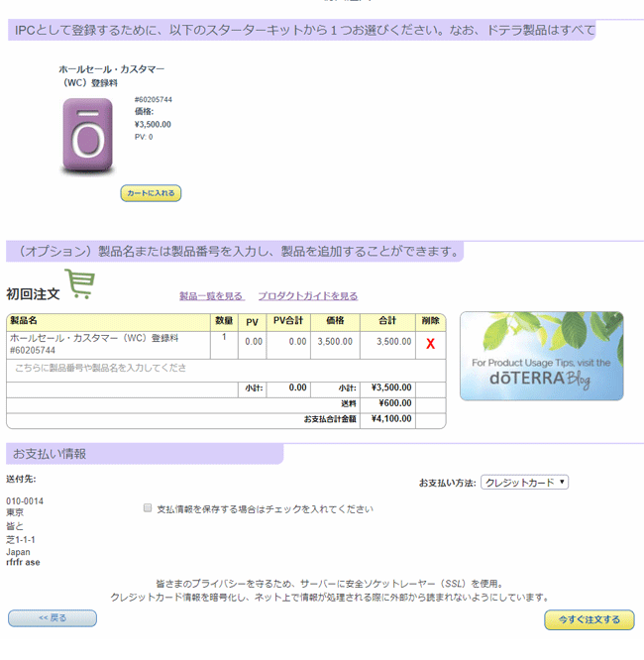Open the プロダクトガイドを見る link
644x660 pixels.
tap(308, 296)
